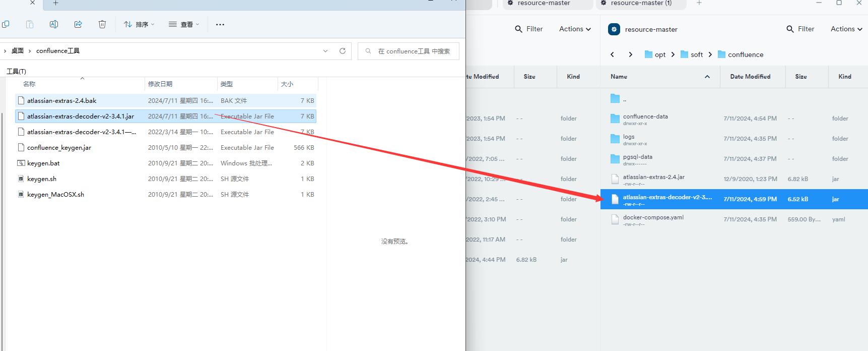Open the 工具(T) menu
Screen dimensions: 868x351
16,71
